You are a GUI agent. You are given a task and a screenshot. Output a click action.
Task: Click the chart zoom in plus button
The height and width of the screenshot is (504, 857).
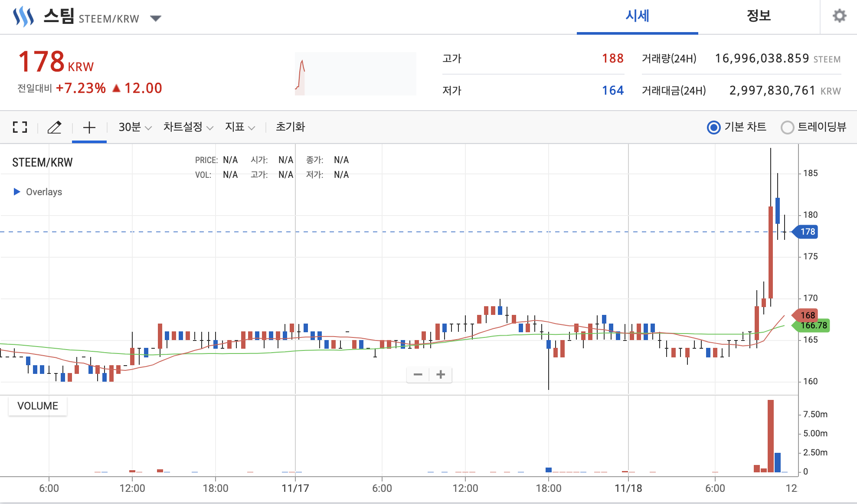[x=441, y=374]
